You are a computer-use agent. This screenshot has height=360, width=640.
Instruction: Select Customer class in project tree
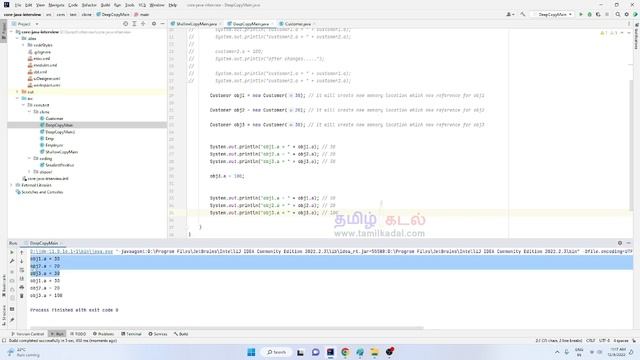point(54,118)
